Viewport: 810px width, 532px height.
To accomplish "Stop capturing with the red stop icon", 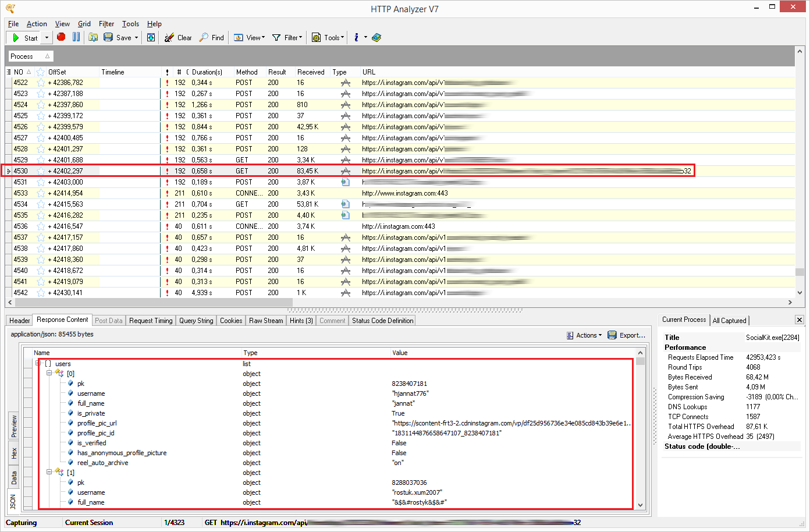I will [61, 37].
